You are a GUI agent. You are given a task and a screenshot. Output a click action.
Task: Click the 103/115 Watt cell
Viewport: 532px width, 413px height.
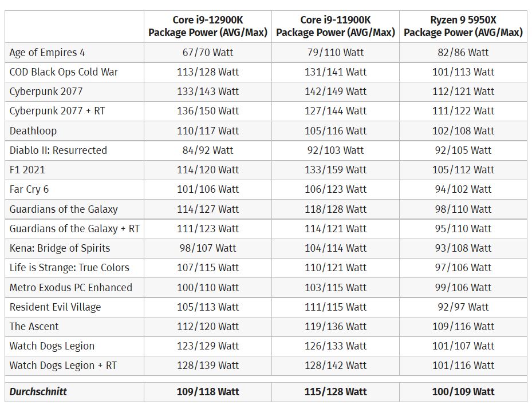(336, 288)
